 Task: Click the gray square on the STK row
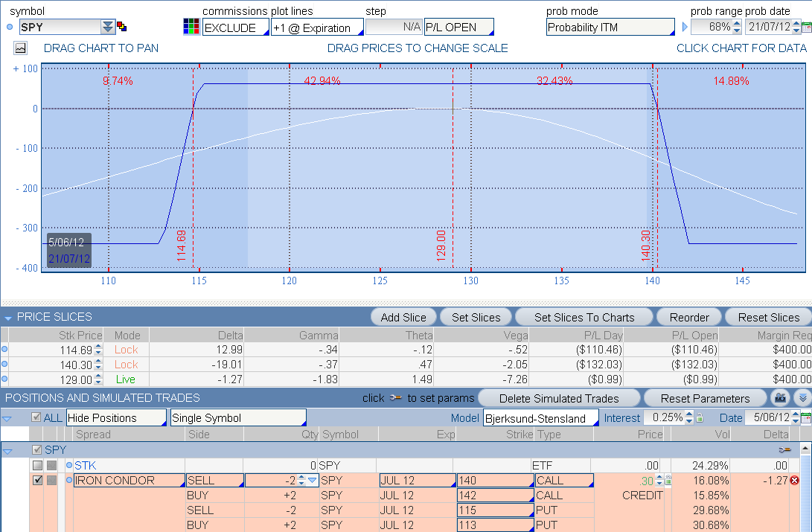tap(52, 465)
